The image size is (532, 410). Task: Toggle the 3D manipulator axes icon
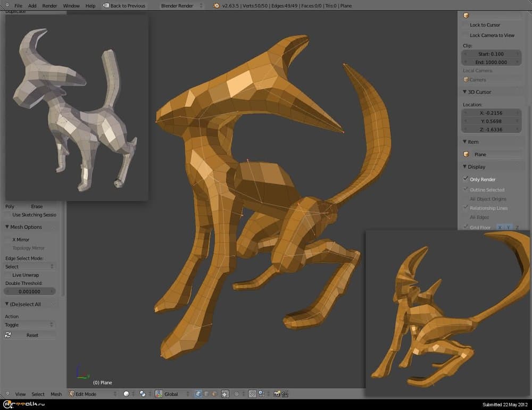(159, 394)
